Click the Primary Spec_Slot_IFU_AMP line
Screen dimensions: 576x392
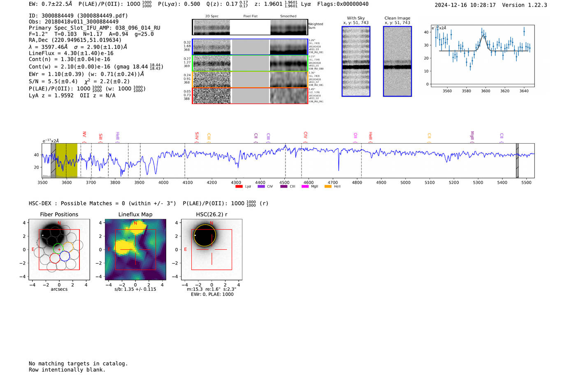point(95,28)
